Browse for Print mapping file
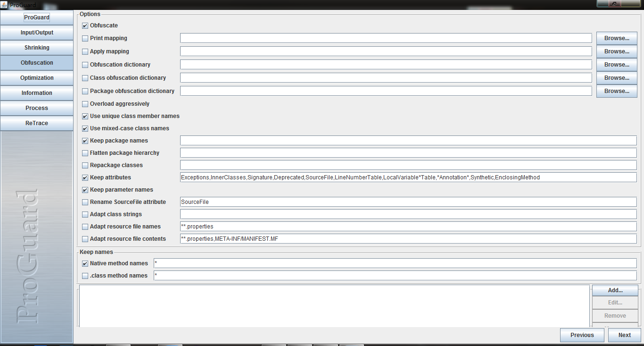This screenshot has height=346, width=644. pyautogui.click(x=617, y=38)
